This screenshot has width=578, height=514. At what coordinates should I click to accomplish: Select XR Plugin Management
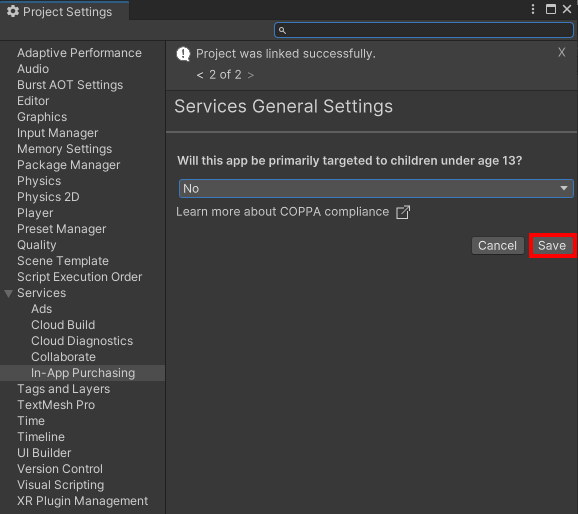[x=83, y=501]
